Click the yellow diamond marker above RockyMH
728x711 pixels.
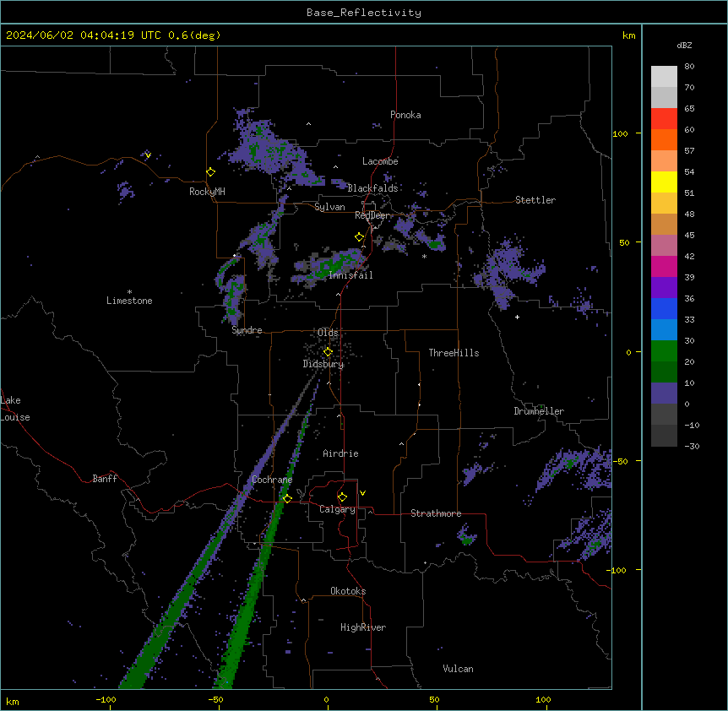[x=211, y=171]
